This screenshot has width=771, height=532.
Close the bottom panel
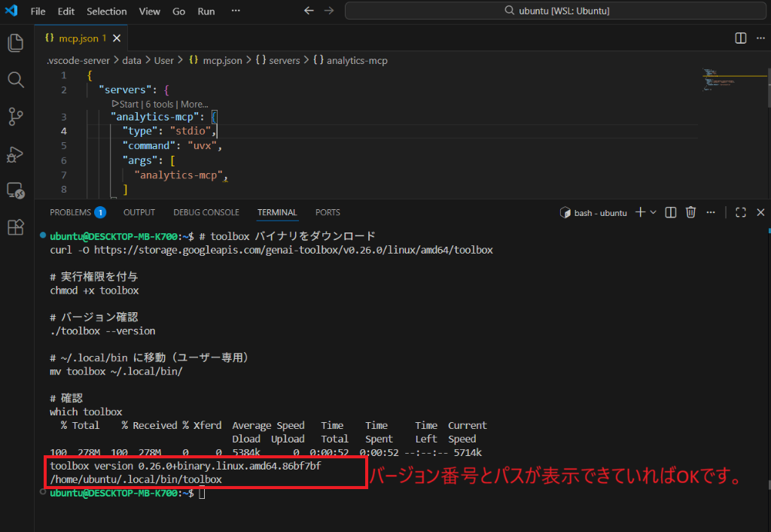tap(760, 212)
